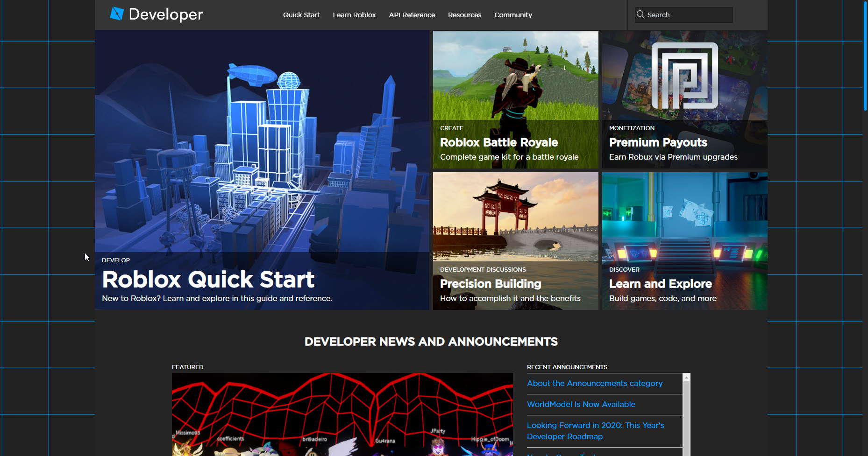This screenshot has height=456, width=868.
Task: Click the Premium logo thumbnail image
Action: tap(684, 75)
